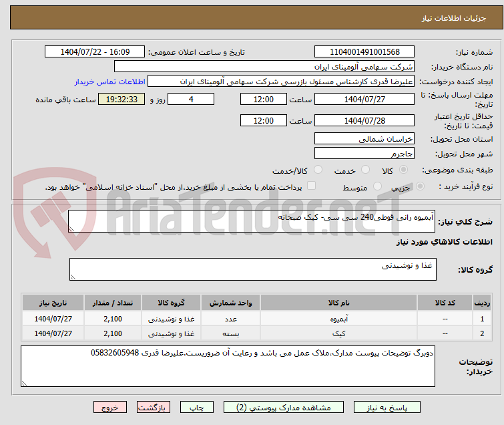Click row number 1 cell
The width and height of the screenshot is (504, 425).
click(482, 319)
